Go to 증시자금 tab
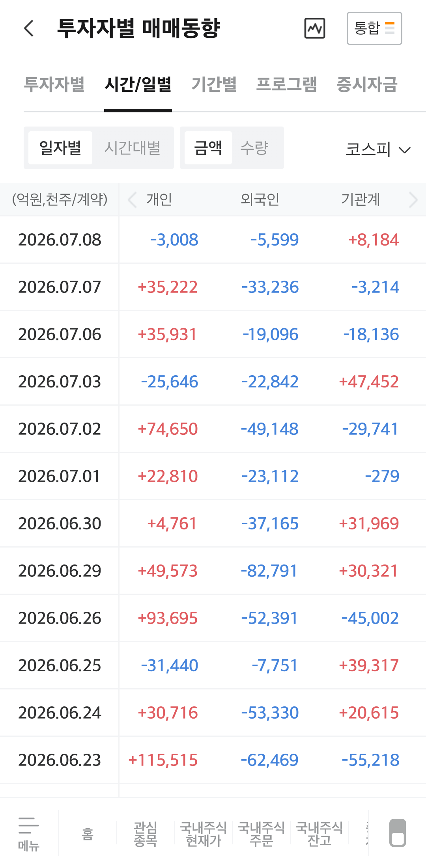Viewport: 426px width, 868px height. tap(367, 84)
